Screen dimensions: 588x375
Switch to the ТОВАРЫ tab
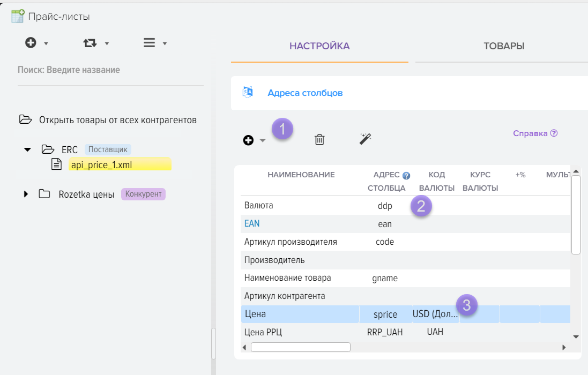coord(503,46)
